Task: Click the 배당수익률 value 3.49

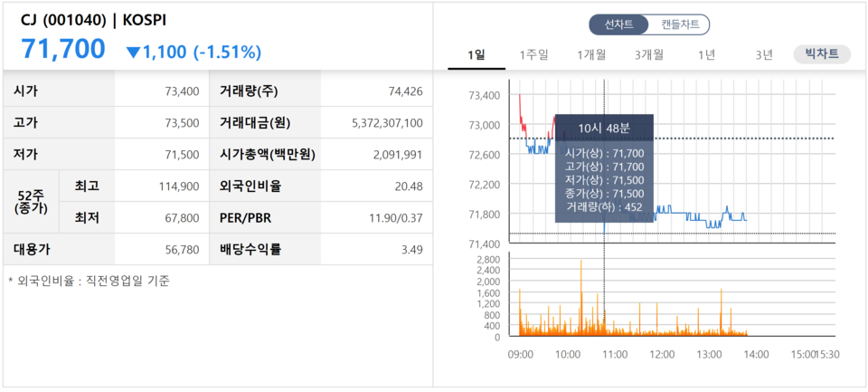Action: pos(412,250)
